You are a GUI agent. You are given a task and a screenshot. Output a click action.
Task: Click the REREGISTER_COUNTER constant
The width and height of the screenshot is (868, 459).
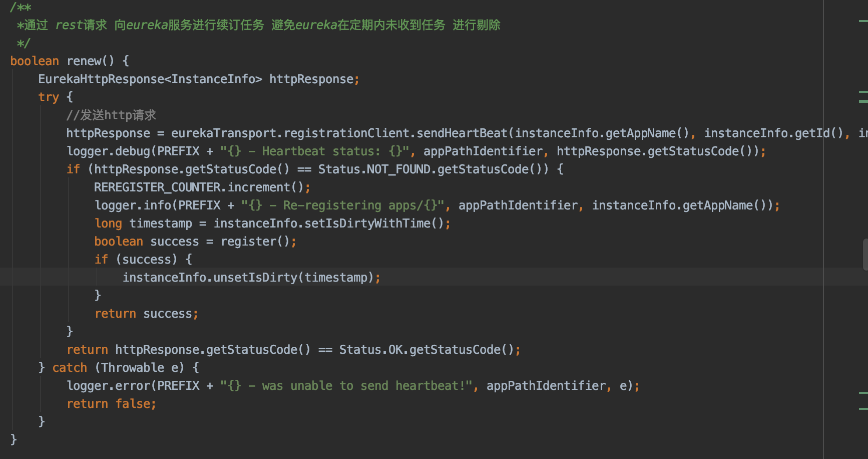[x=157, y=187]
